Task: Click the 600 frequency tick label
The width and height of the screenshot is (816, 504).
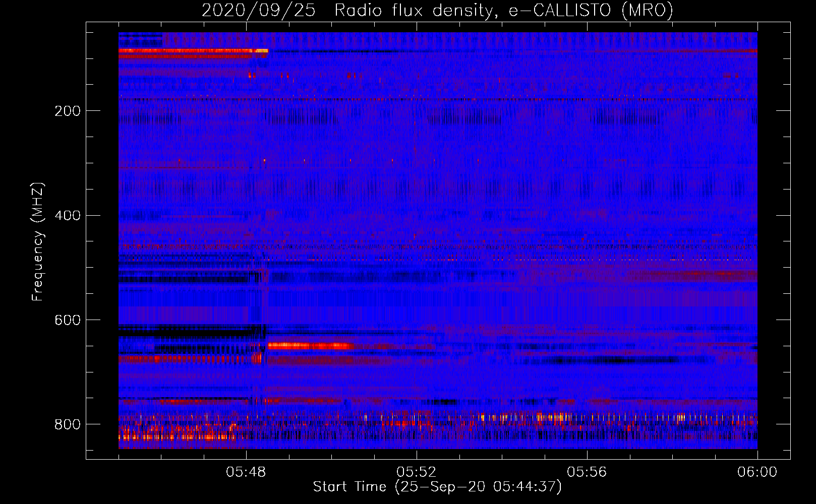Action: 68,321
